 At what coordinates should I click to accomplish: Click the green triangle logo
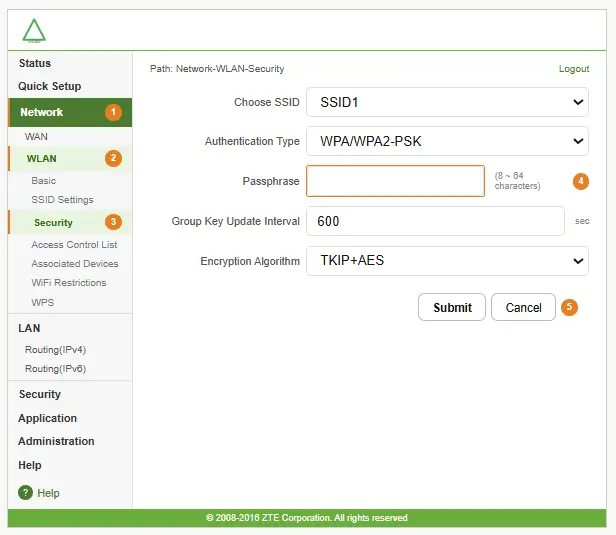[x=34, y=30]
